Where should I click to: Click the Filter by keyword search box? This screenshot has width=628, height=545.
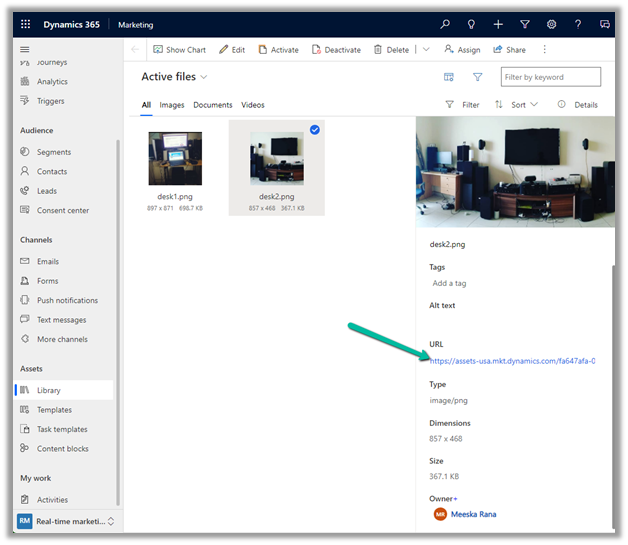pos(551,77)
